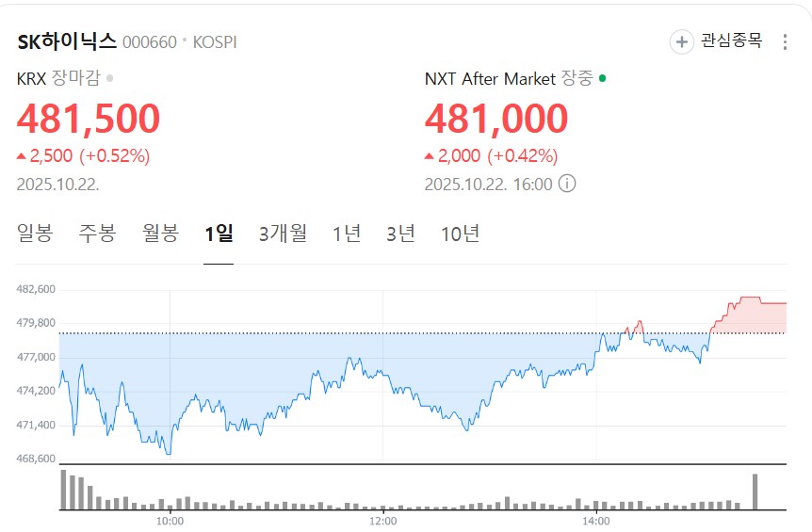Click the tall volume bar at far right
The height and width of the screenshot is (532, 812).
pos(755,492)
